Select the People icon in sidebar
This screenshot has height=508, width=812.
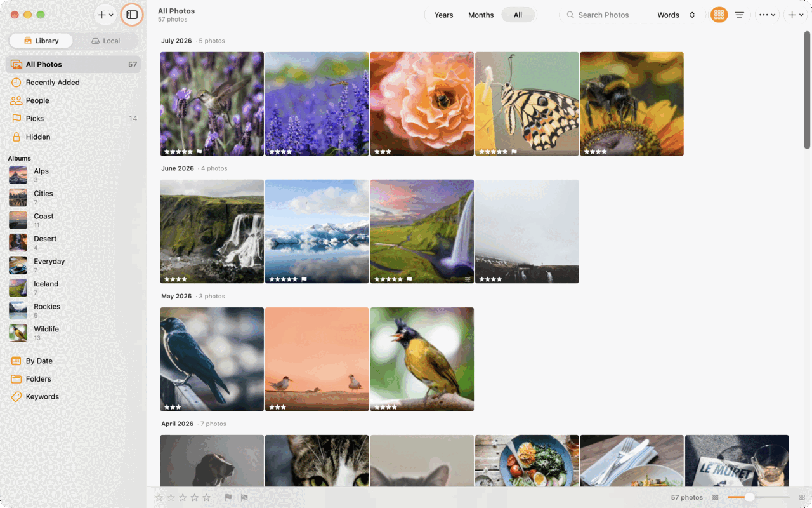[x=16, y=100]
